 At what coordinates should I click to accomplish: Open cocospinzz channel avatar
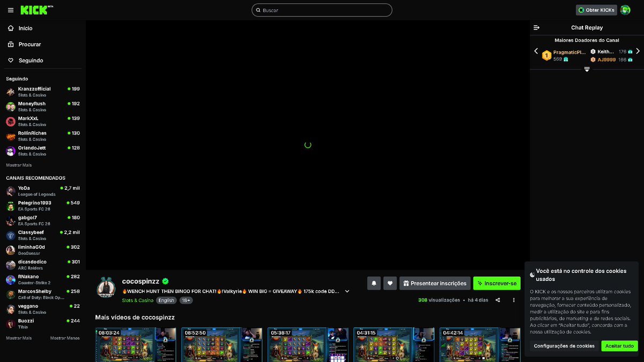click(x=106, y=287)
